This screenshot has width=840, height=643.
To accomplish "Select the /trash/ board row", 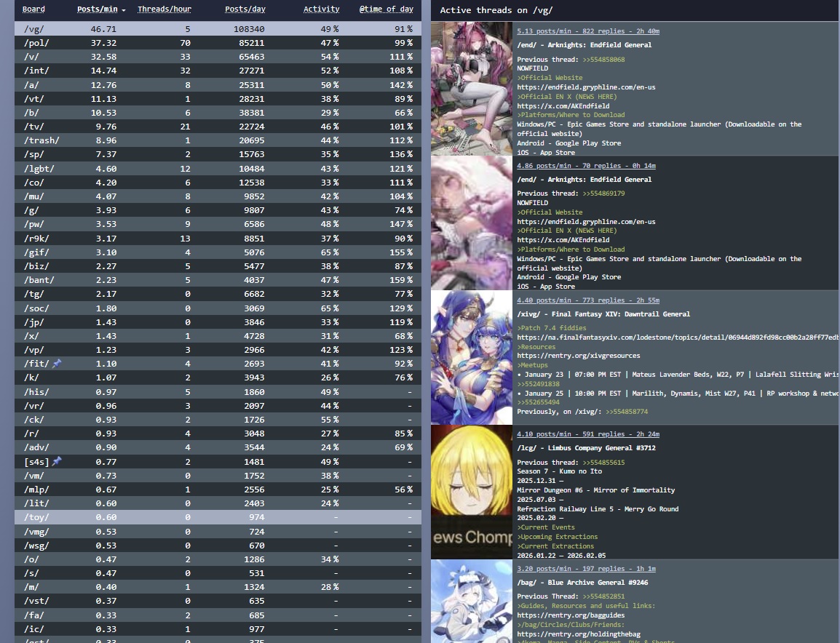I will pyautogui.click(x=218, y=140).
